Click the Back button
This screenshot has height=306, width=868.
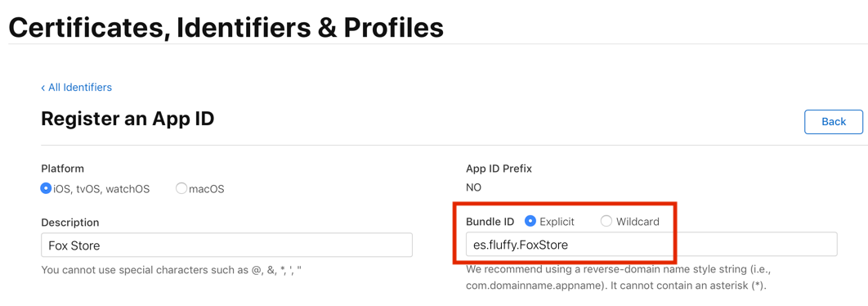pos(834,122)
